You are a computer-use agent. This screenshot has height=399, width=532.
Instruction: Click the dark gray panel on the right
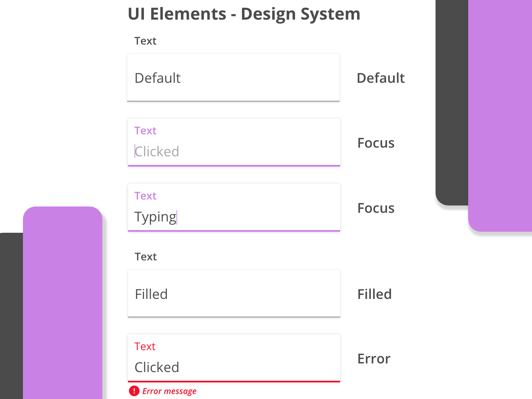pyautogui.click(x=452, y=100)
